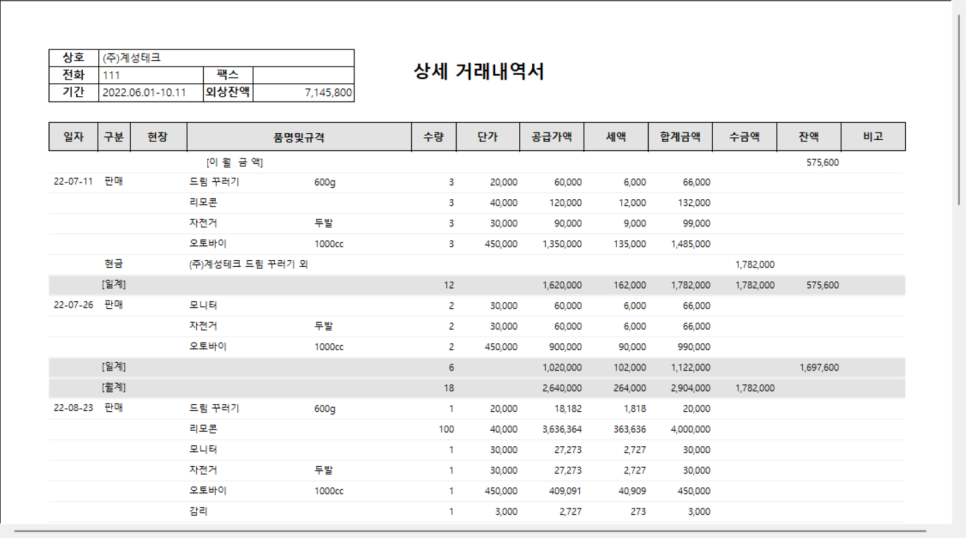Click the 990,000 total amount
Screen dimensions: 966x538
point(694,347)
